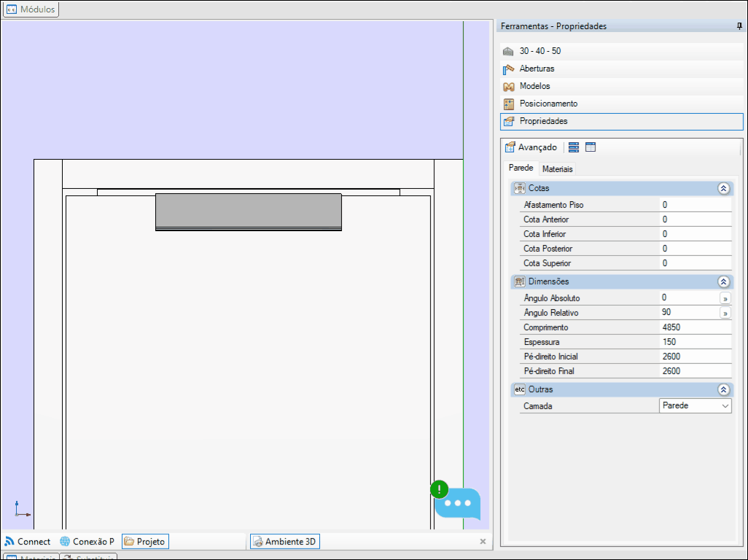Pin the Ferramentas - Propriedades panel
The width and height of the screenshot is (748, 560).
(739, 26)
